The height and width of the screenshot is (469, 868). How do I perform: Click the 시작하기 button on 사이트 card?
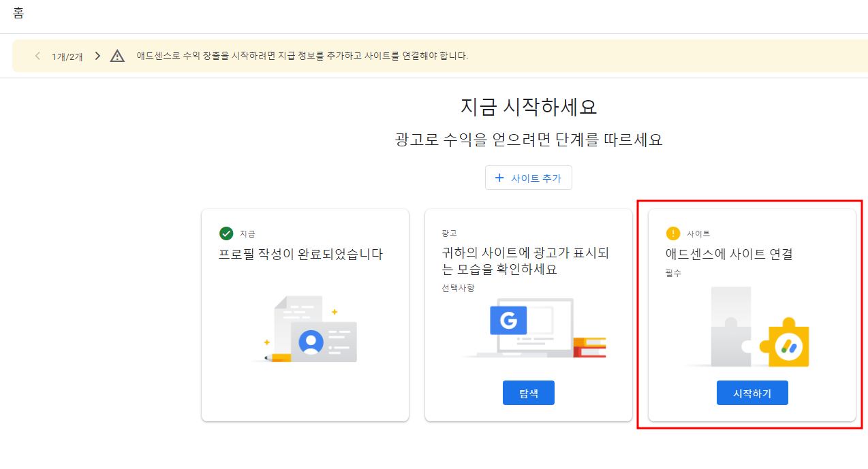coord(752,393)
